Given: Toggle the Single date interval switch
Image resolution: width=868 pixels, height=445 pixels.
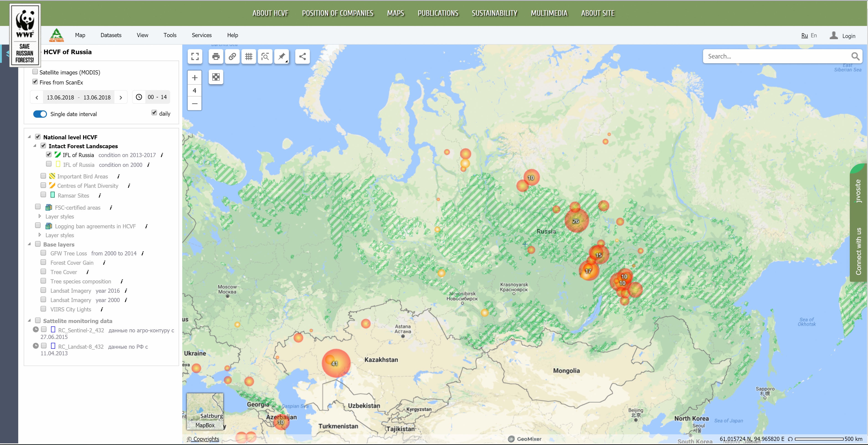Looking at the screenshot, I should click(x=39, y=114).
